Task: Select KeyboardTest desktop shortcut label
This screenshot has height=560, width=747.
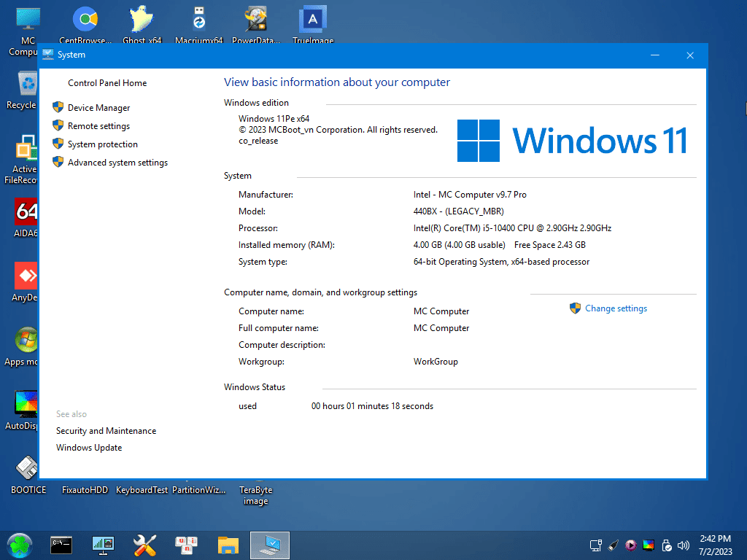Action: [x=142, y=490]
